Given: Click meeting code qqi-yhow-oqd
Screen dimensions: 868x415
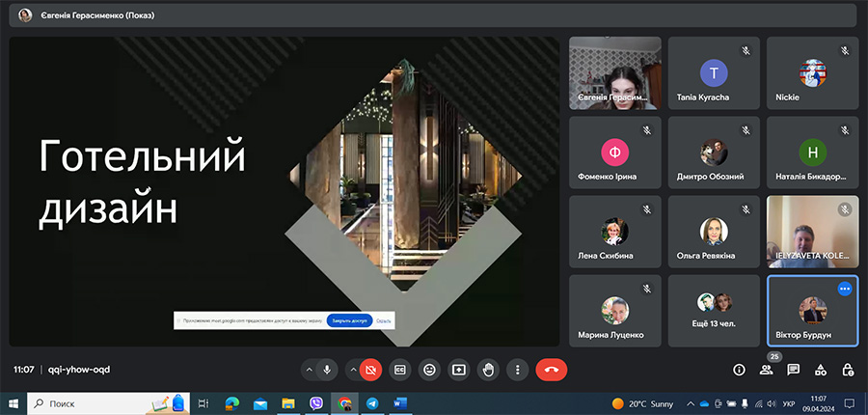Looking at the screenshot, I should pyautogui.click(x=79, y=370).
